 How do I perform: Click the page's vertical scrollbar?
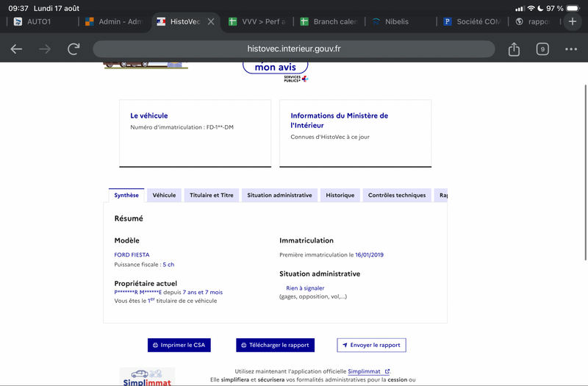[x=585, y=173]
